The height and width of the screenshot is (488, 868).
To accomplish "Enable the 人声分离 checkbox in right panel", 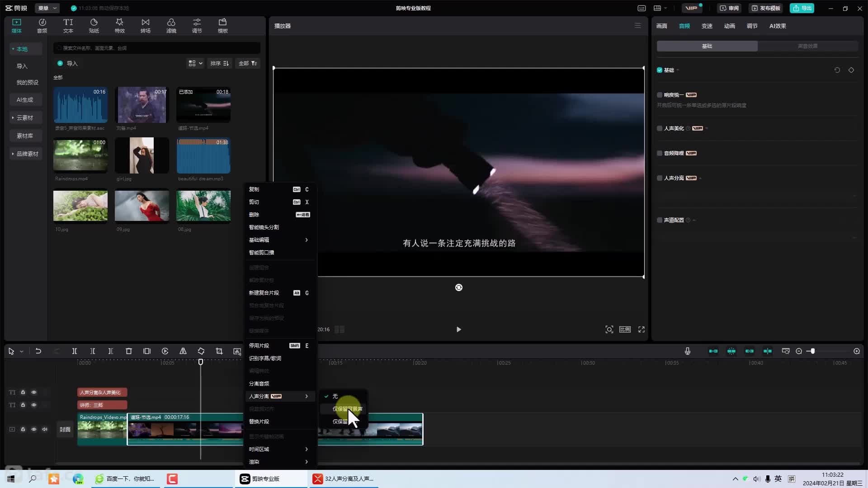I will pos(660,178).
